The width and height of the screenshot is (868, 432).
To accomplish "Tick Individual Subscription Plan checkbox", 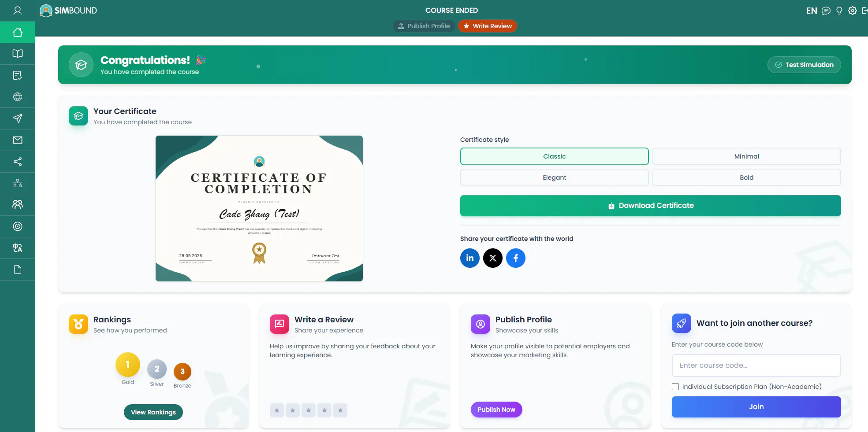I will pyautogui.click(x=675, y=387).
